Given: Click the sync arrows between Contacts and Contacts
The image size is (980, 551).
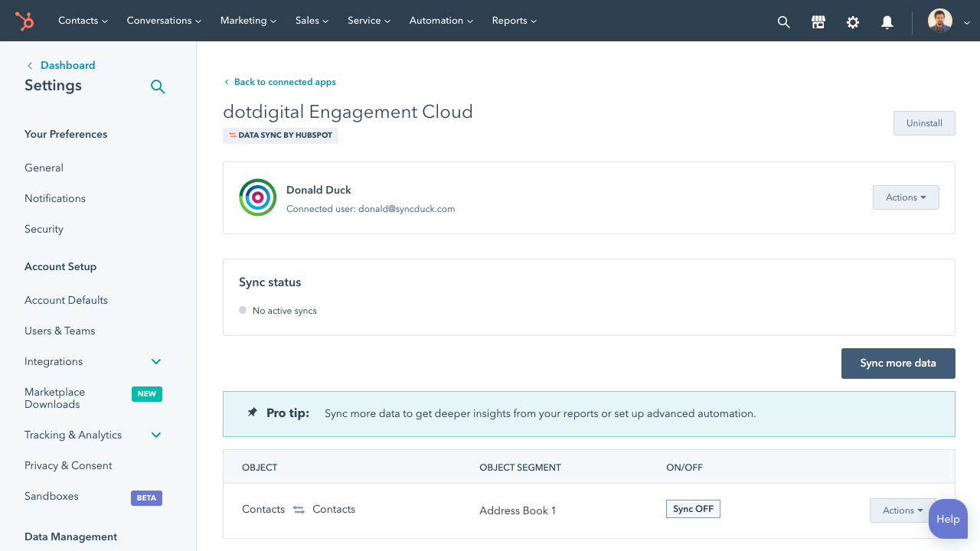Looking at the screenshot, I should tap(298, 509).
